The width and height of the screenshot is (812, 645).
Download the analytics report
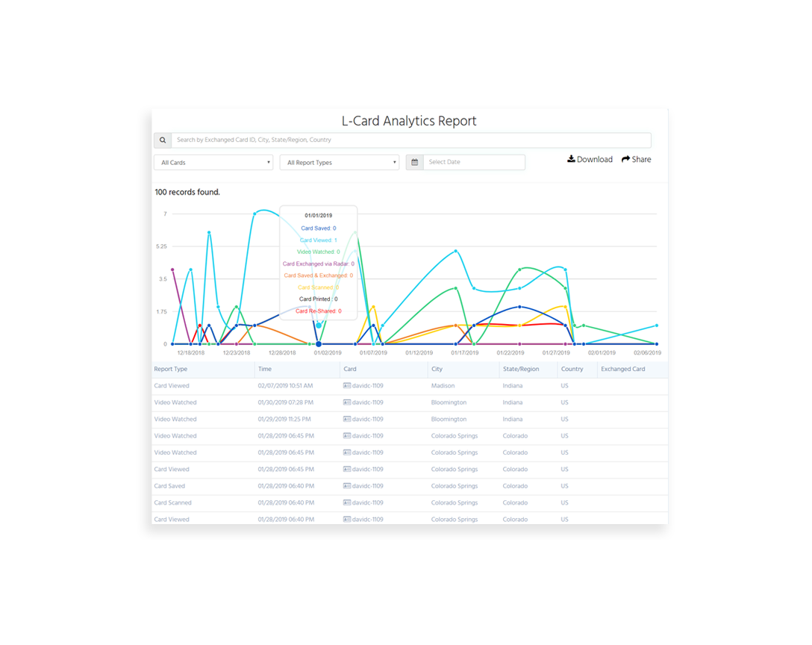click(x=590, y=159)
